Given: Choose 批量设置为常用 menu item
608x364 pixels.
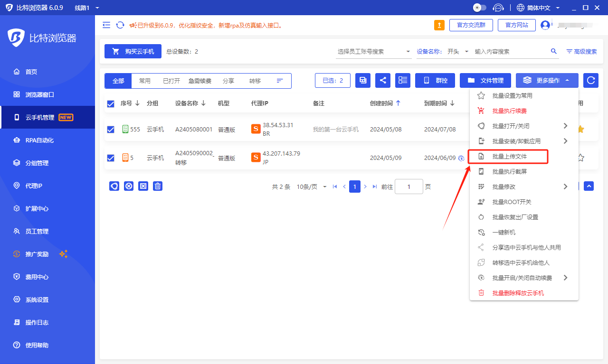Looking at the screenshot, I should pos(524,95).
